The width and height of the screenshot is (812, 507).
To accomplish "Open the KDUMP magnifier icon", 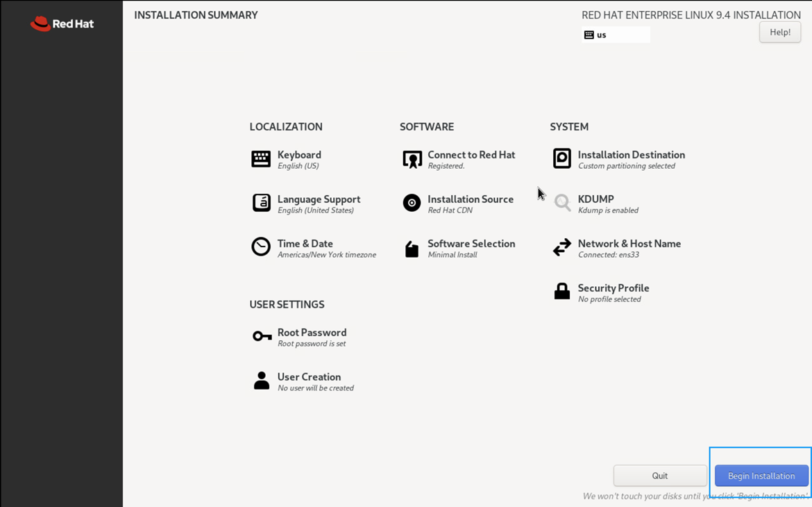I will (x=562, y=203).
